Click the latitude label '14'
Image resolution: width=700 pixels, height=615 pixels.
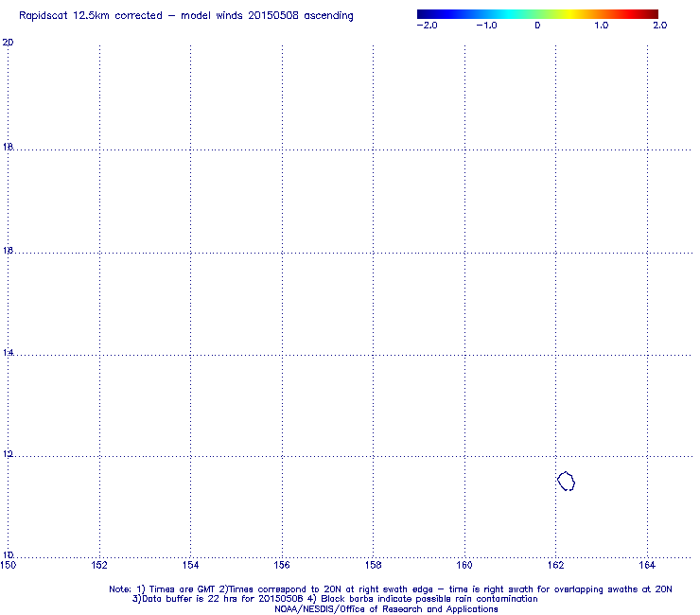point(8,353)
